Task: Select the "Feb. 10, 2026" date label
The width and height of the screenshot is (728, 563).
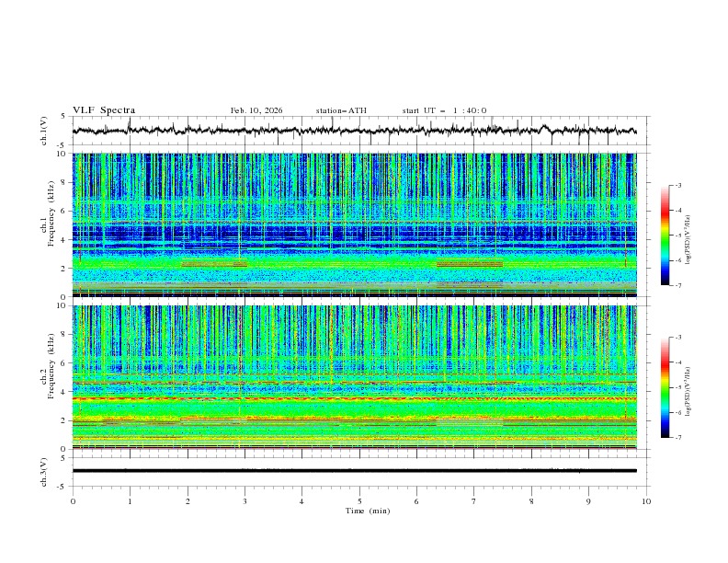Action: click(256, 110)
